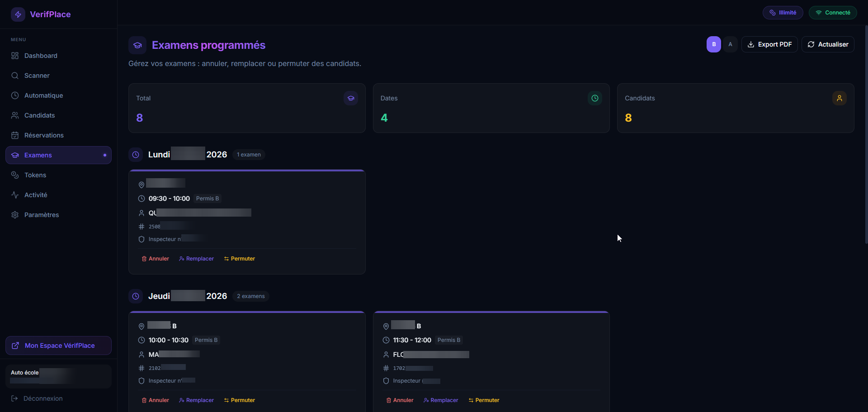Viewport: 868px width, 412px height.
Task: Switch to permis B toggle
Action: coord(713,44)
